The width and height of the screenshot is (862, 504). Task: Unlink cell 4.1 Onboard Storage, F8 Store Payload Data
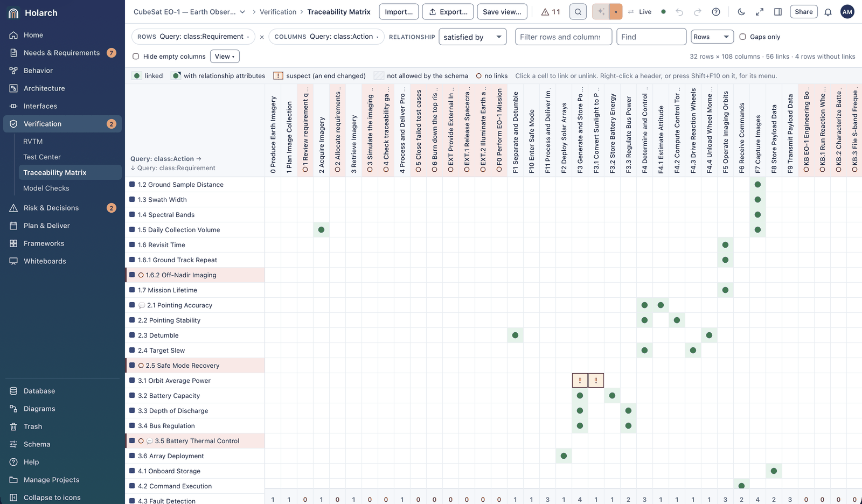click(774, 471)
